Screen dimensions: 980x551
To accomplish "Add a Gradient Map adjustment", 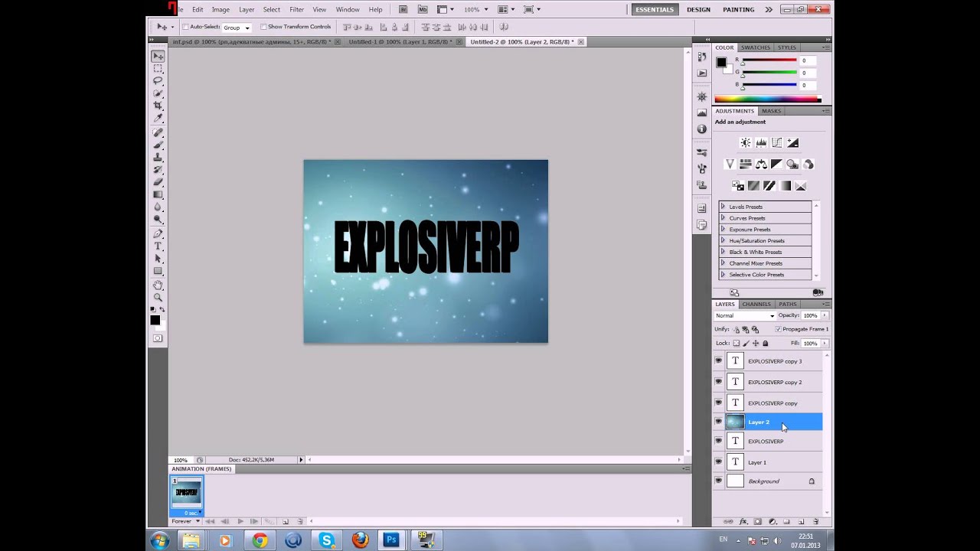I will point(785,186).
